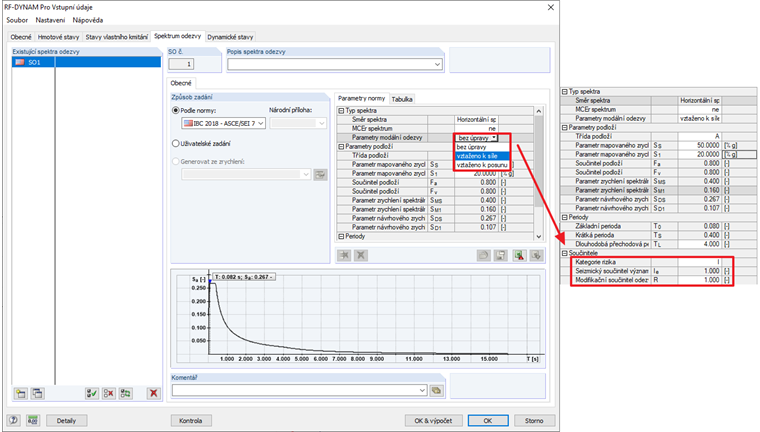Collapse the Součinitele group in right panel
The width and height of the screenshot is (760, 432).
tap(564, 253)
